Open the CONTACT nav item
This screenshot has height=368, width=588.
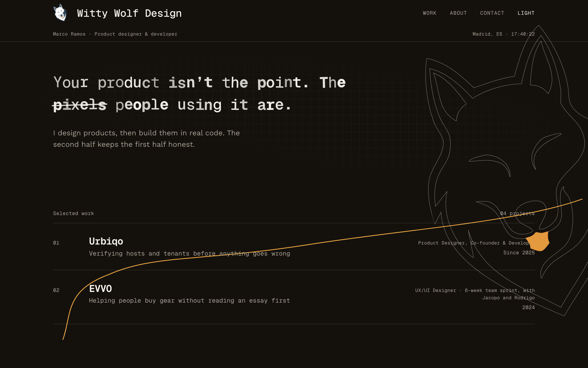pos(492,13)
